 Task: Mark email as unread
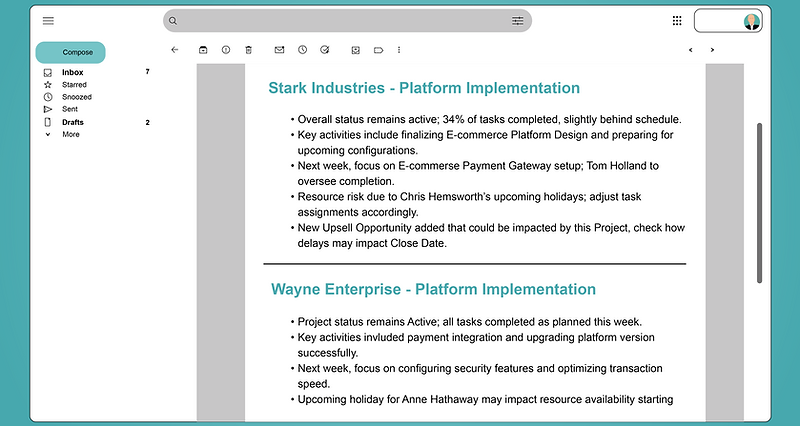pos(279,49)
